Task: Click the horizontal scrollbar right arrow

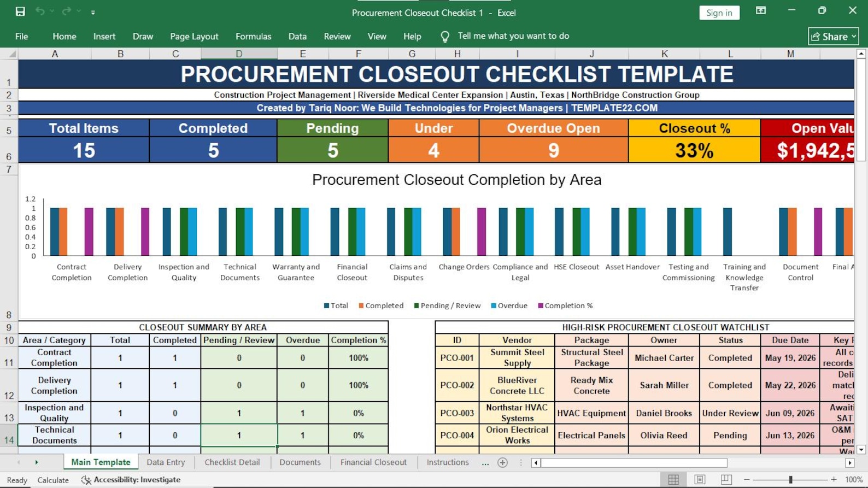Action: pyautogui.click(x=850, y=463)
